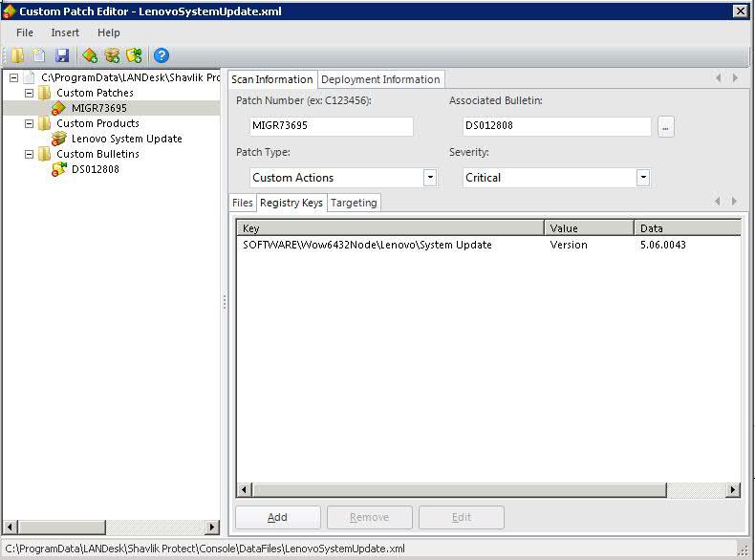The width and height of the screenshot is (755, 560).
Task: Click the Remove button
Action: point(369,517)
